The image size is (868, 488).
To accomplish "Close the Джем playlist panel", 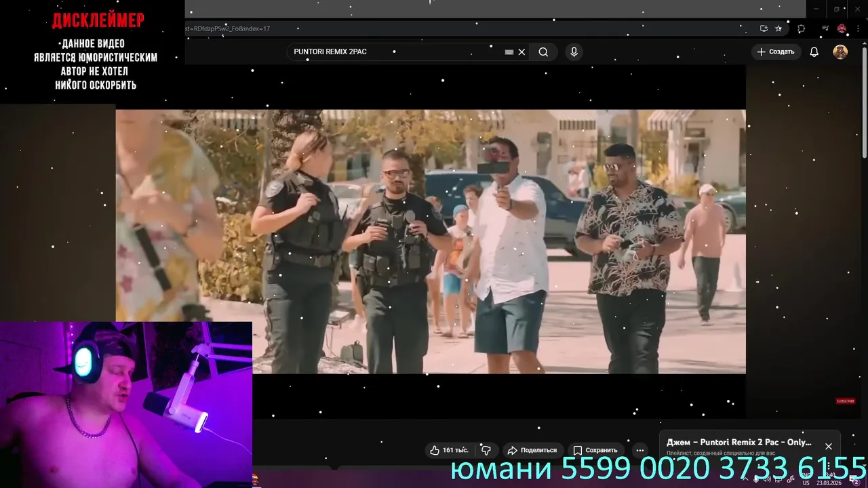I will coord(828,446).
